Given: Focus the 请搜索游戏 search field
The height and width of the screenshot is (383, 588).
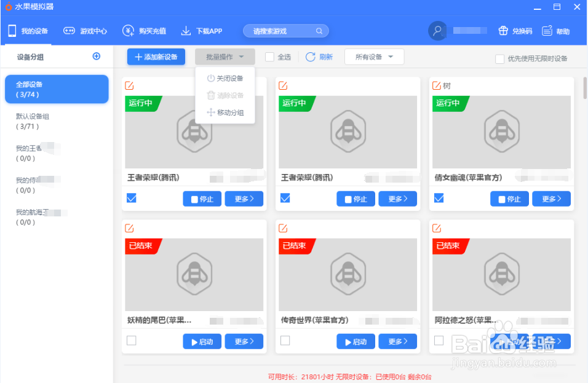Looking at the screenshot, I should (x=286, y=31).
